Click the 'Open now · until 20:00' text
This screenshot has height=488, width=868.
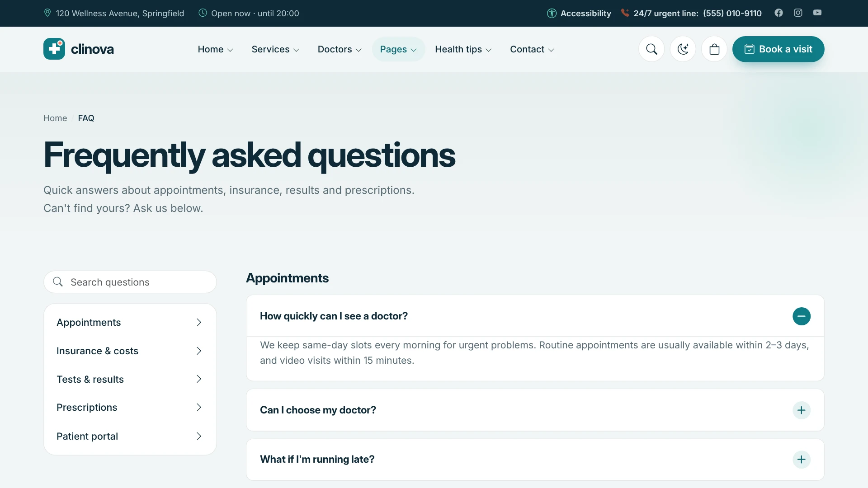[255, 13]
